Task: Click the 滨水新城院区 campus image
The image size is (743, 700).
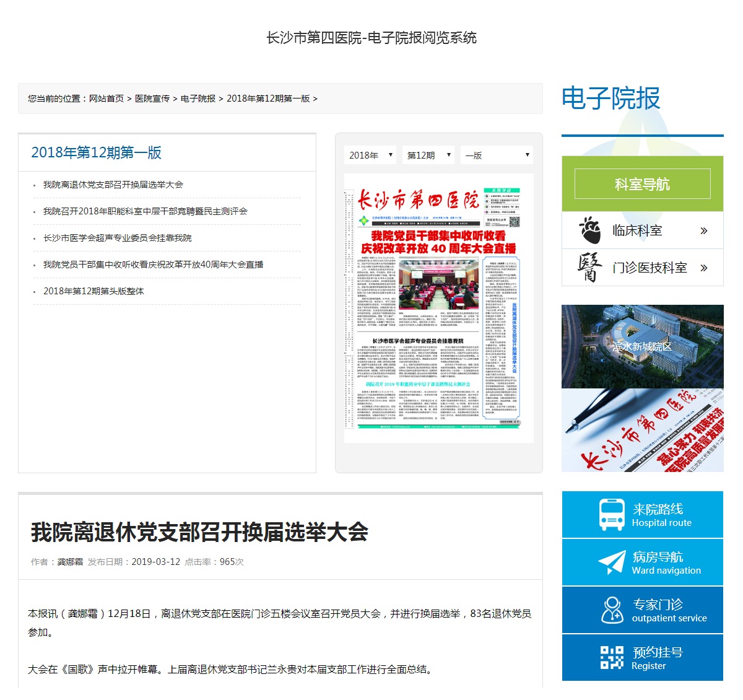Action: click(642, 346)
